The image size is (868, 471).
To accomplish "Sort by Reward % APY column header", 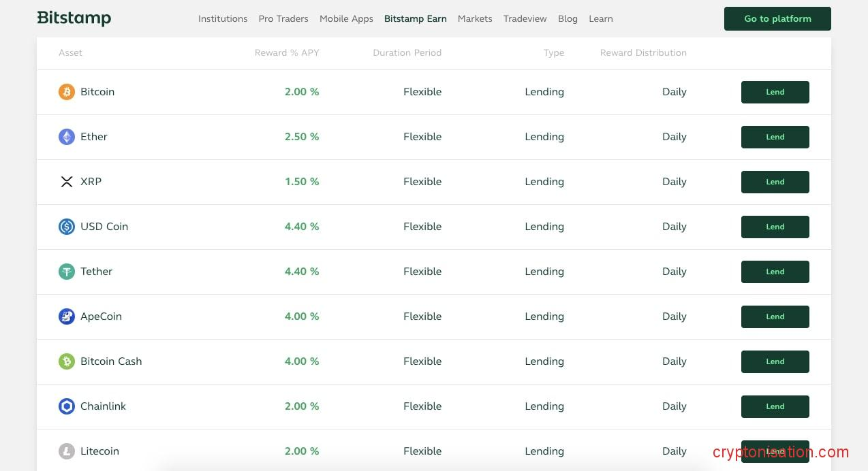I will tap(286, 53).
